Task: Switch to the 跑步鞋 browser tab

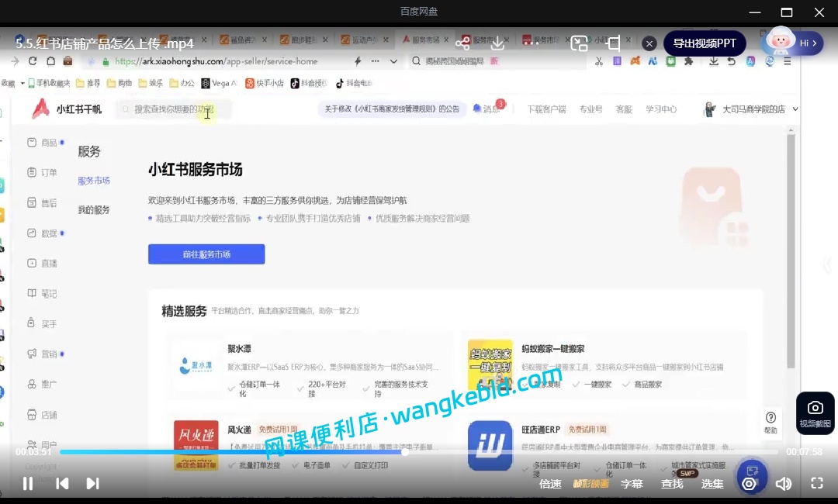Action: point(303,40)
